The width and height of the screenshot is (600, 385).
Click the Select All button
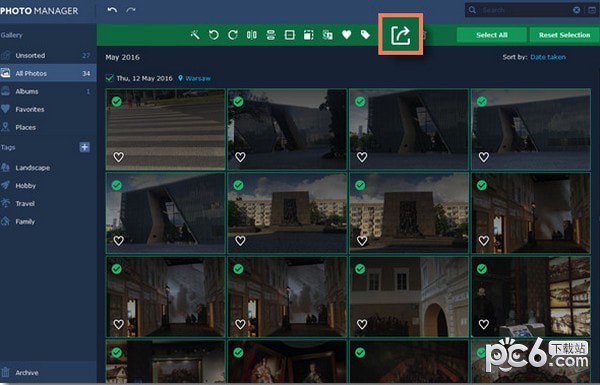pyautogui.click(x=492, y=35)
